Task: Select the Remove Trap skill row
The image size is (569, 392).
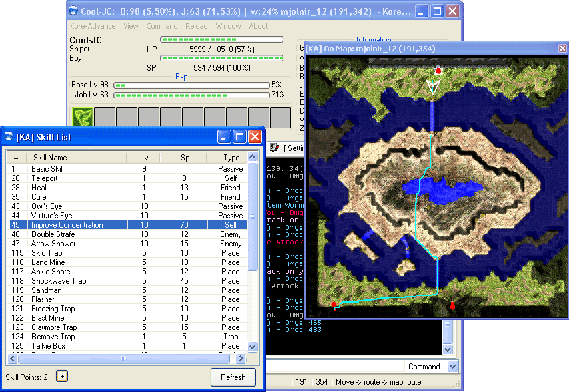Action: tap(127, 337)
